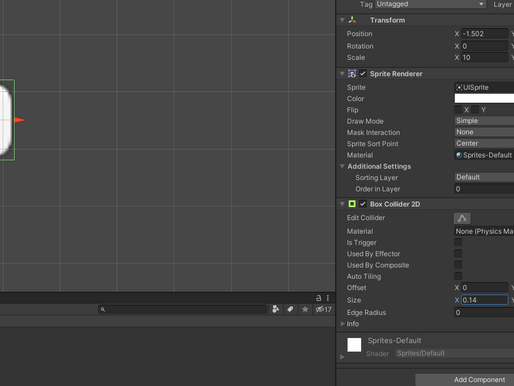Click the Edit Collider button icon
514x386 pixels.
(x=462, y=218)
